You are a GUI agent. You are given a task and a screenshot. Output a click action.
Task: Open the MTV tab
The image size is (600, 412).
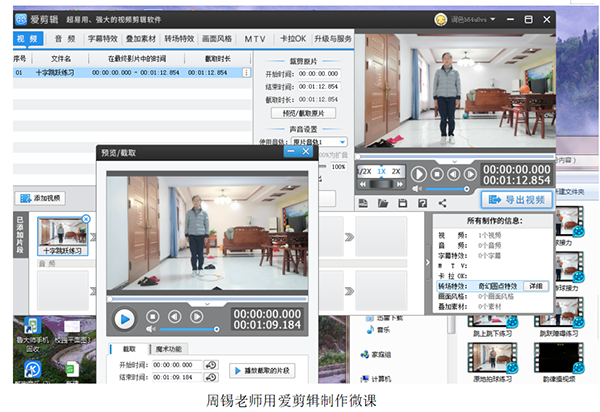255,39
